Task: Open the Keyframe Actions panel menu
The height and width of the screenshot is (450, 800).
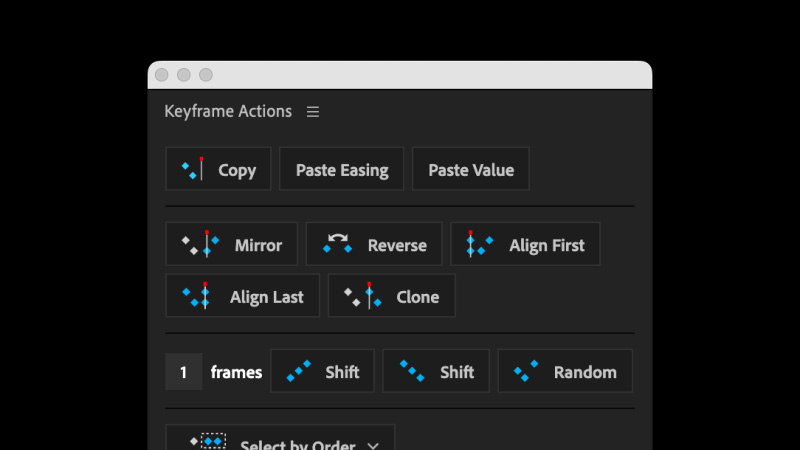Action: tap(313, 112)
